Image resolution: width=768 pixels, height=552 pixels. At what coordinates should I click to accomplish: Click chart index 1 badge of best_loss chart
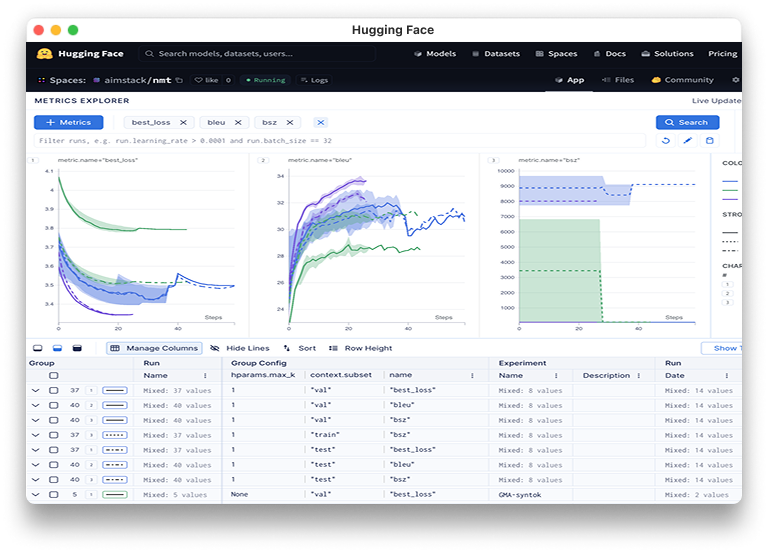[x=33, y=160]
